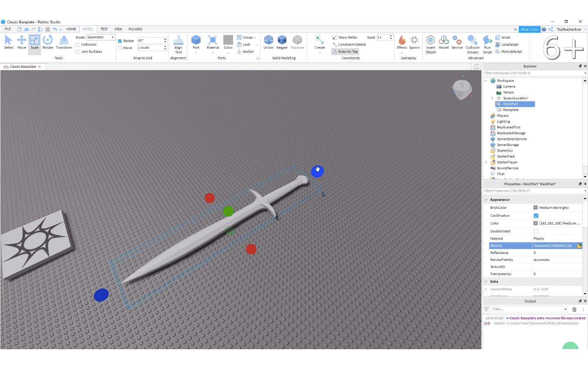Click the Run Script icon

click(488, 45)
